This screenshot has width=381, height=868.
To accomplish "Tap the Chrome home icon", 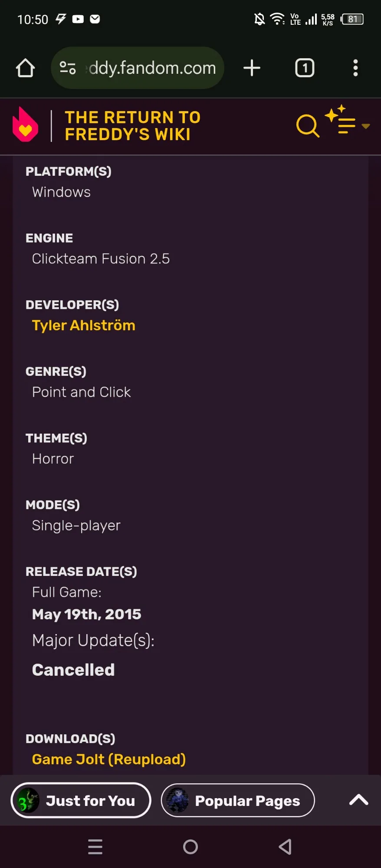I will [25, 68].
